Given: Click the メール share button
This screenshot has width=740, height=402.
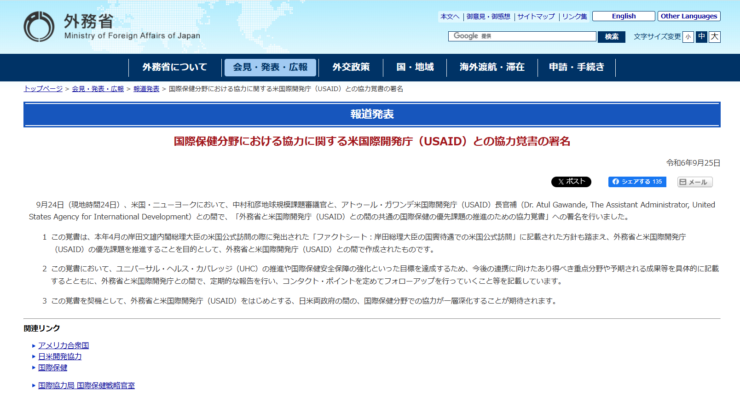Looking at the screenshot, I should (x=695, y=182).
